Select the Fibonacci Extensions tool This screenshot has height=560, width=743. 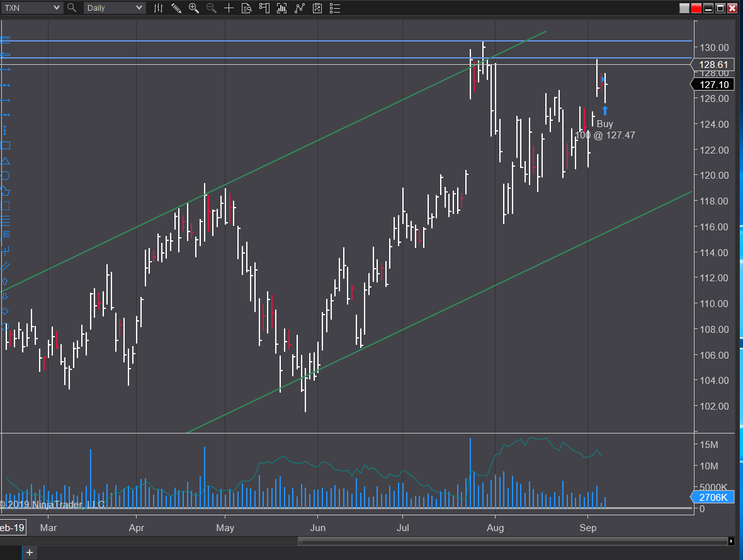[x=5, y=235]
